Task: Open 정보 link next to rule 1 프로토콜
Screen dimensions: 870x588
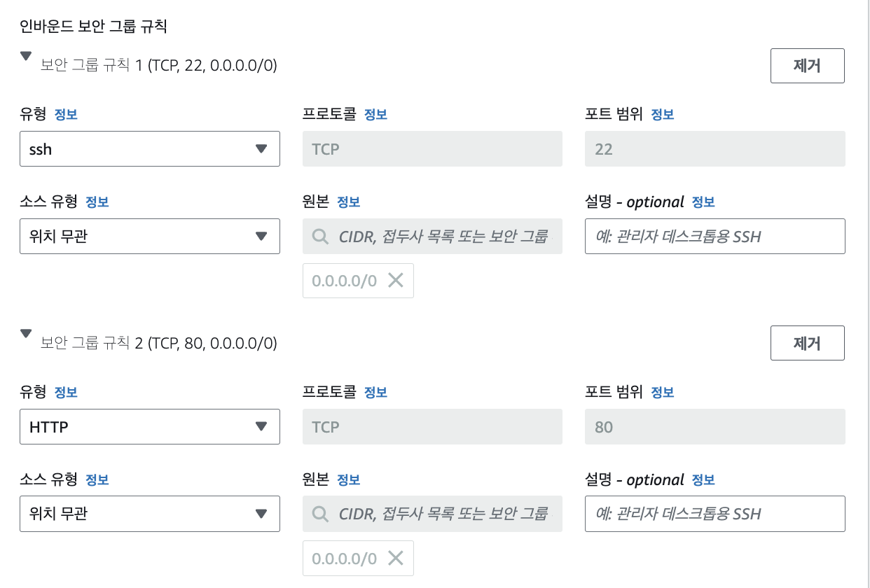Action: tap(375, 115)
